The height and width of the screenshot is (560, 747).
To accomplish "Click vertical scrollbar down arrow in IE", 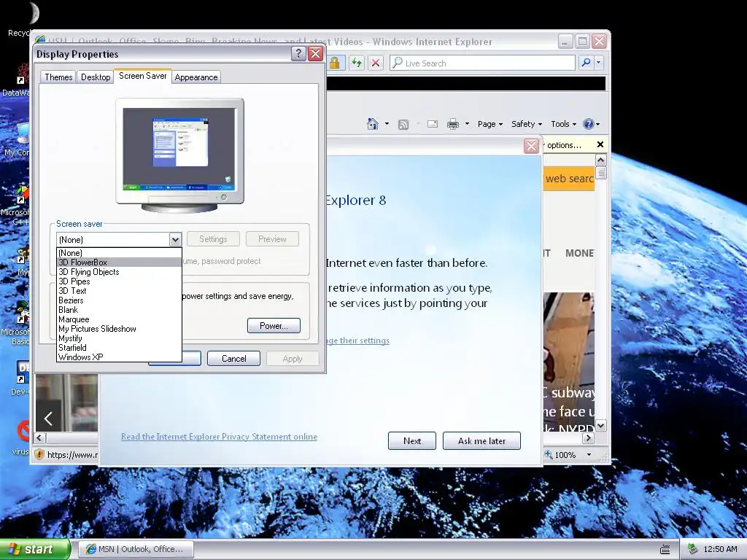I will (601, 426).
